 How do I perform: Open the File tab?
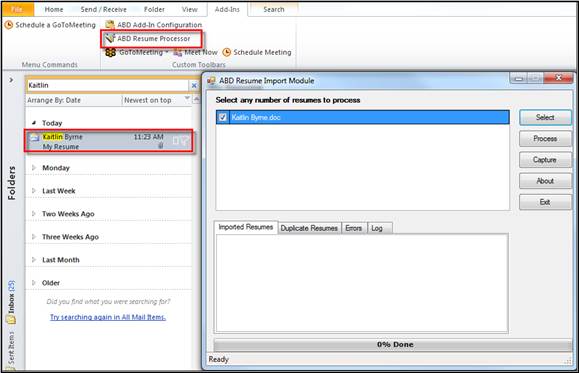(x=17, y=9)
